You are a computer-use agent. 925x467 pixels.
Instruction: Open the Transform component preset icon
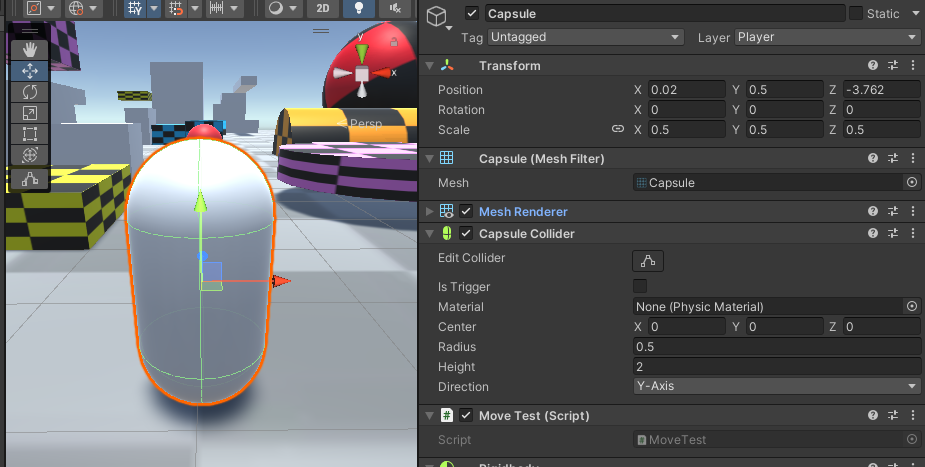tap(893, 65)
